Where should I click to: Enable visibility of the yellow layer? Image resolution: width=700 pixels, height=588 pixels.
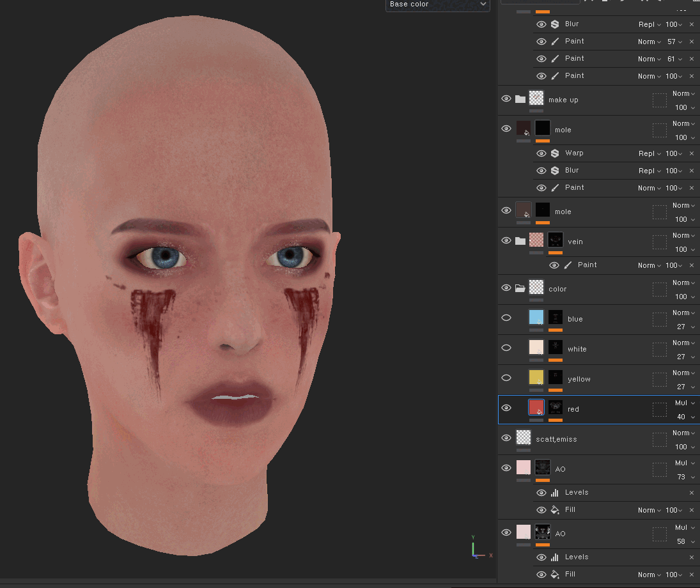coord(506,378)
